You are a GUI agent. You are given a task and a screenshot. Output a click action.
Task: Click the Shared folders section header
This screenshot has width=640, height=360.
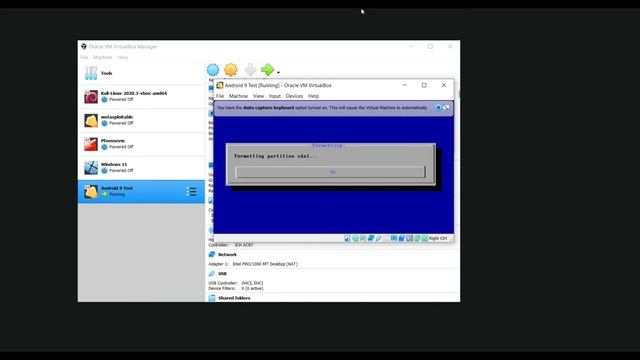[234, 298]
